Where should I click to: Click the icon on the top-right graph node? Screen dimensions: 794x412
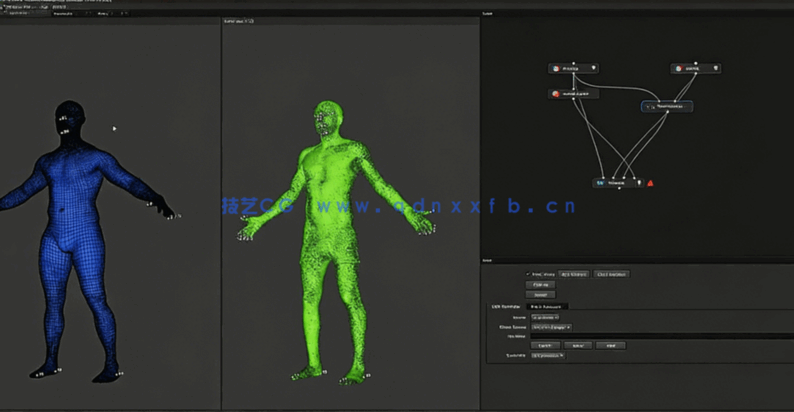pos(679,69)
